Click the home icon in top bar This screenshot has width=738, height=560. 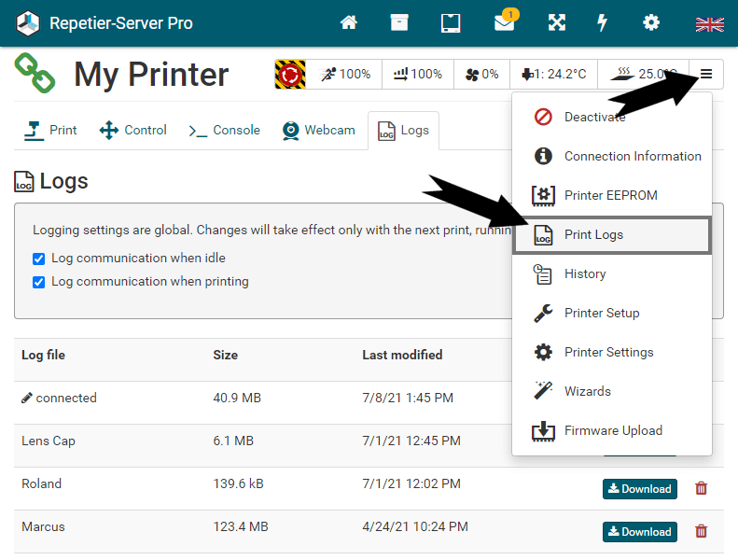(x=349, y=23)
